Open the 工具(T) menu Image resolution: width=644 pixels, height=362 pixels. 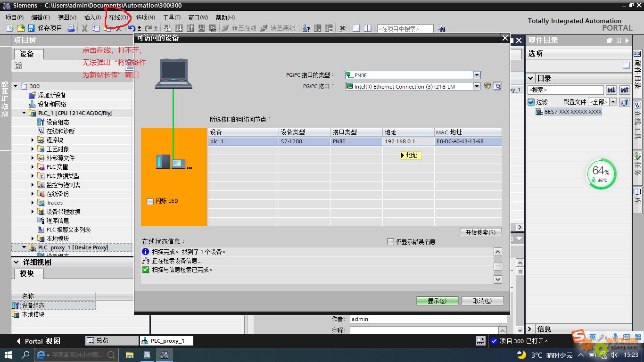click(x=172, y=17)
